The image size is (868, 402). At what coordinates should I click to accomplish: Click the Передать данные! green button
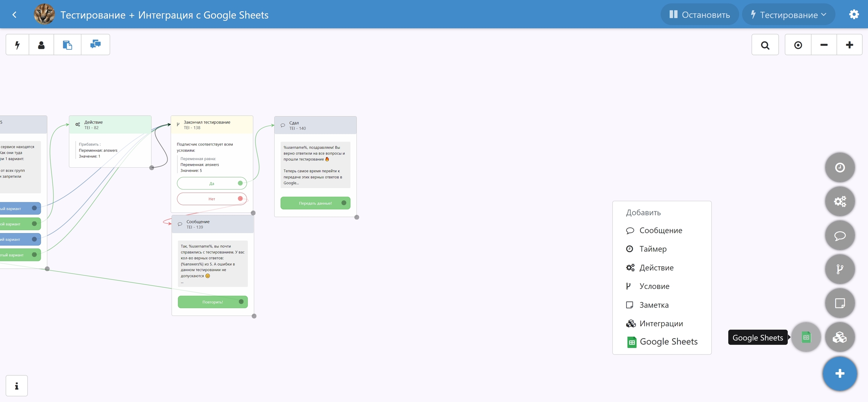pos(315,203)
